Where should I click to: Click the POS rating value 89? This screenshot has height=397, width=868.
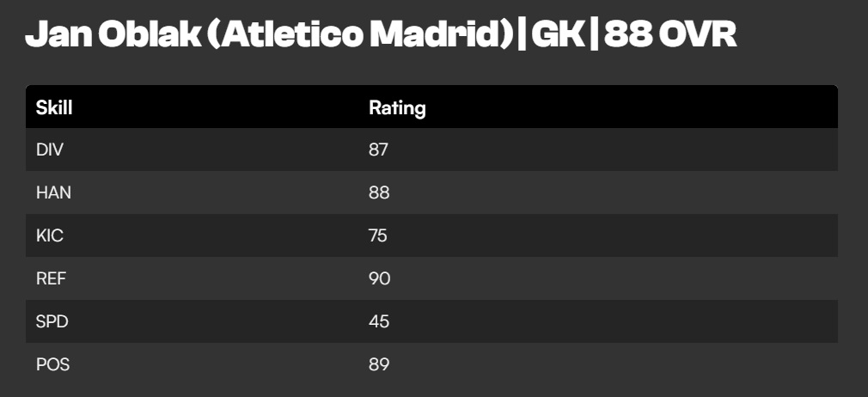pyautogui.click(x=379, y=364)
